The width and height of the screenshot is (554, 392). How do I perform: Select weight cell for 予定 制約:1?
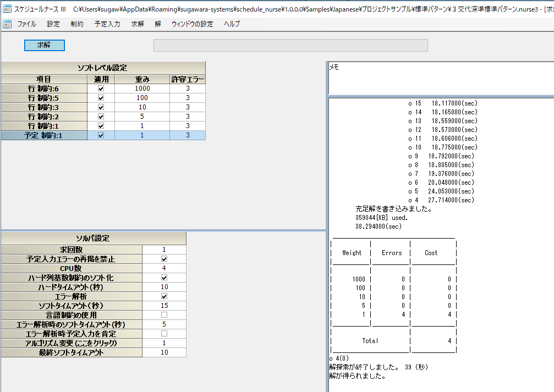pos(142,135)
